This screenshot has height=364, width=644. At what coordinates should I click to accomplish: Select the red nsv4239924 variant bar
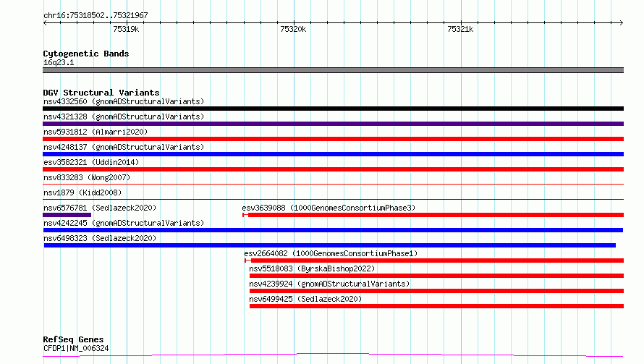click(x=436, y=291)
